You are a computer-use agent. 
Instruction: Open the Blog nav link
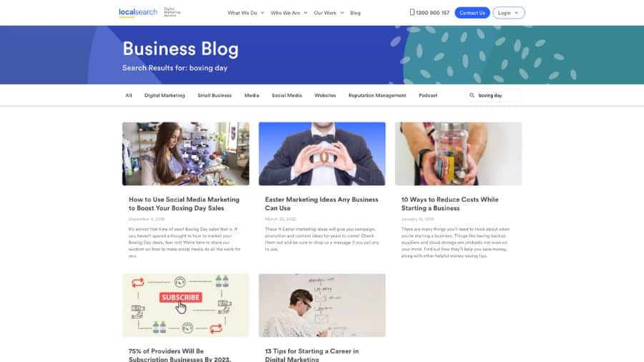point(355,13)
